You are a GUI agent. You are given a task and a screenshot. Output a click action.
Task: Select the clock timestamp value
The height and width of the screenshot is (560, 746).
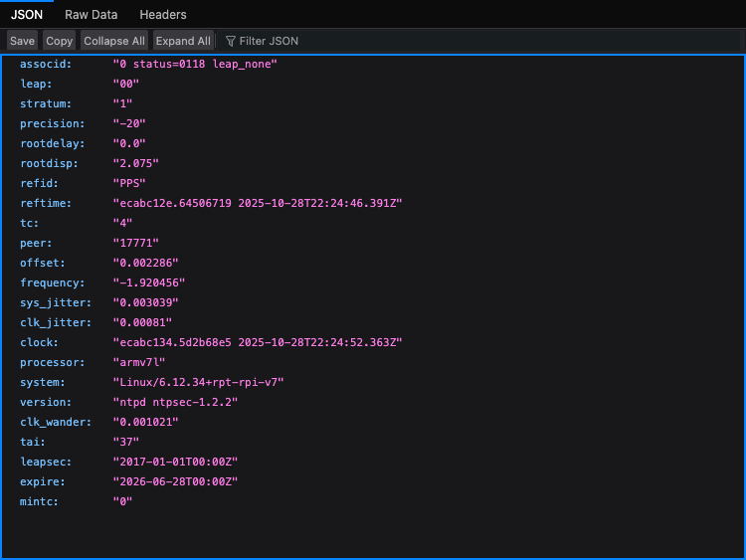coord(257,342)
